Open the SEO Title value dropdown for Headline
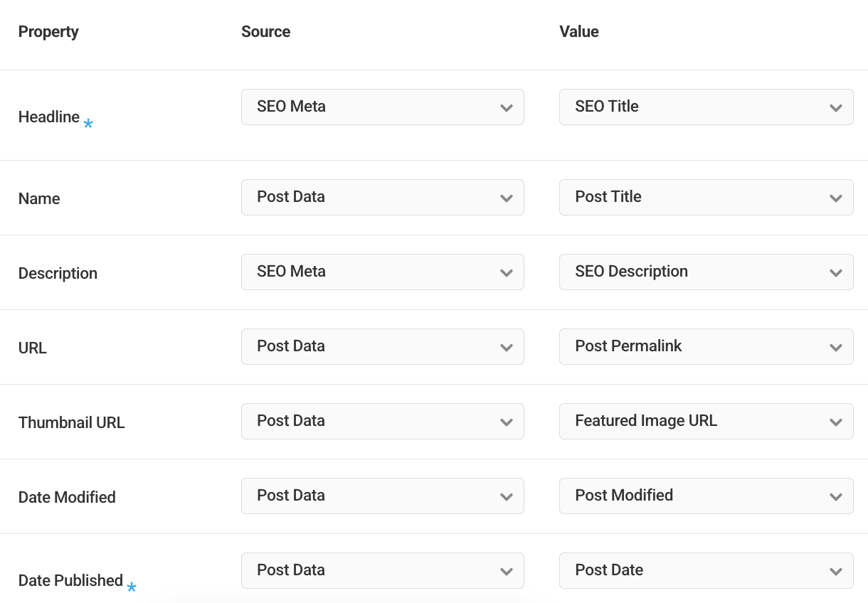The height and width of the screenshot is (603, 868). pyautogui.click(x=706, y=107)
